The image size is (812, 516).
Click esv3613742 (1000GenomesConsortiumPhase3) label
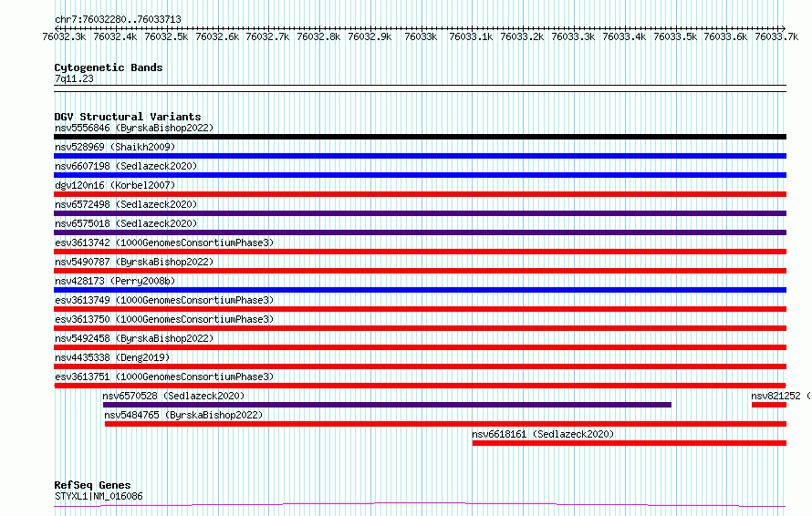pos(164,243)
